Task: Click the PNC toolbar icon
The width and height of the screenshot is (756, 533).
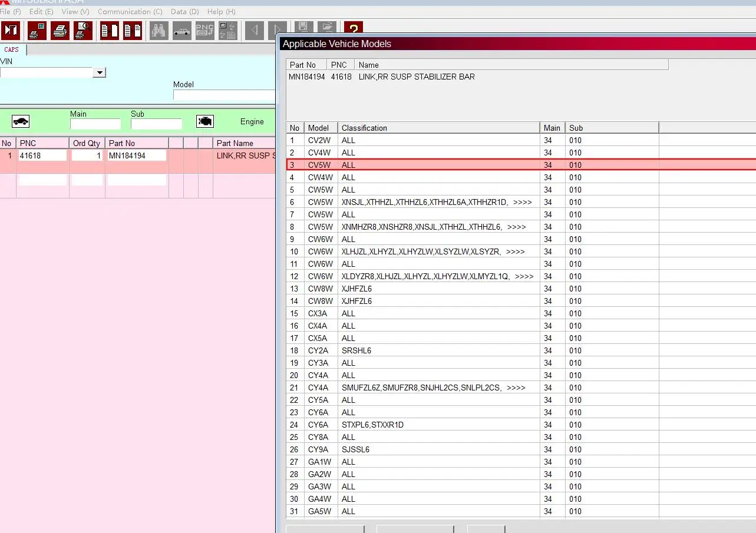Action: click(204, 30)
